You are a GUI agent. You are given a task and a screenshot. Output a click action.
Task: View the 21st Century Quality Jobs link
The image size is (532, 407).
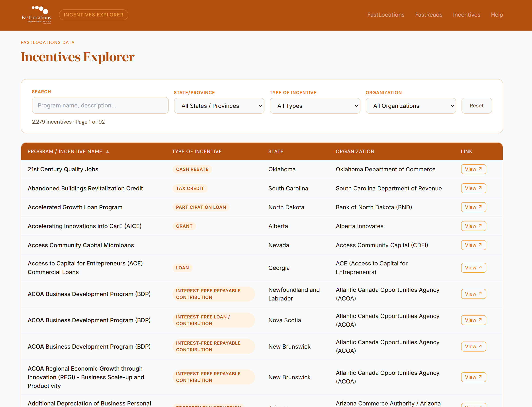[473, 169]
